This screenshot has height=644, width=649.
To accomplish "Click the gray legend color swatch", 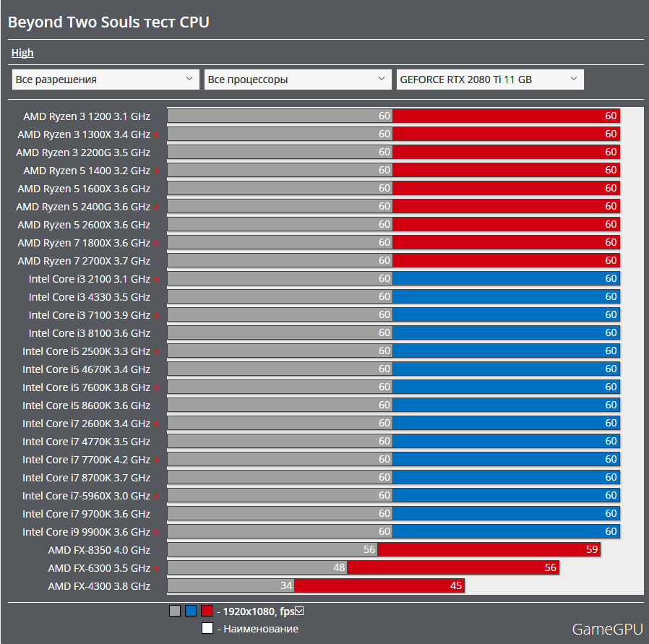I will [x=175, y=611].
